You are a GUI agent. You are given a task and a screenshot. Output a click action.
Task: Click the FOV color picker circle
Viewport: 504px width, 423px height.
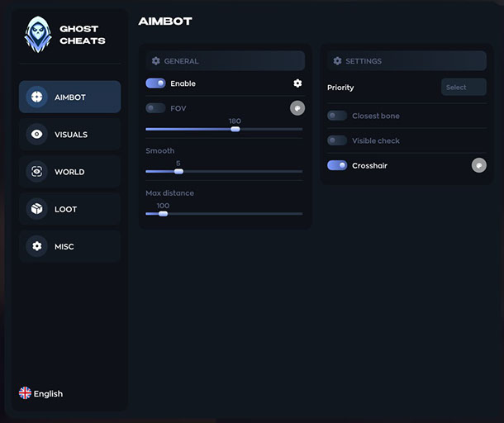pos(297,108)
